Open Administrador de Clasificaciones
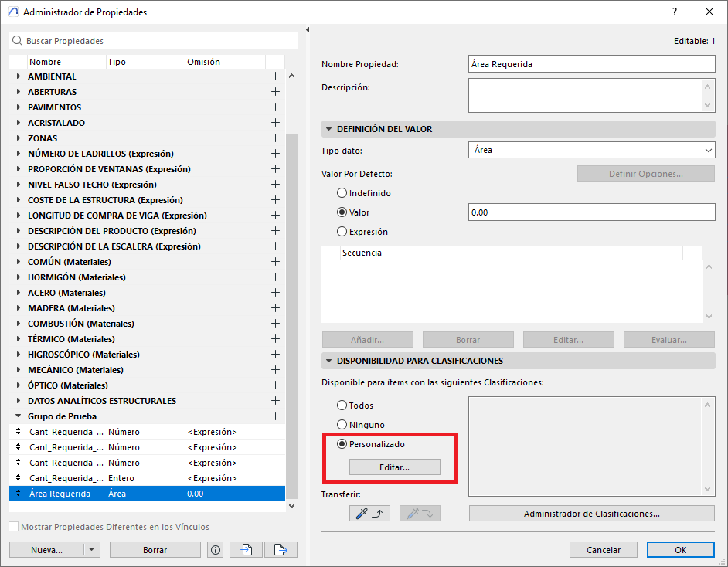 click(591, 514)
